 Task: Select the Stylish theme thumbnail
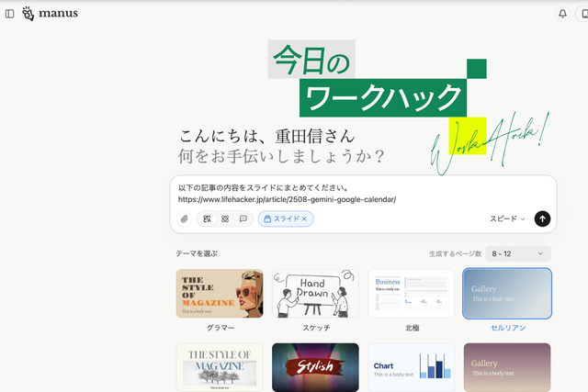click(x=315, y=367)
